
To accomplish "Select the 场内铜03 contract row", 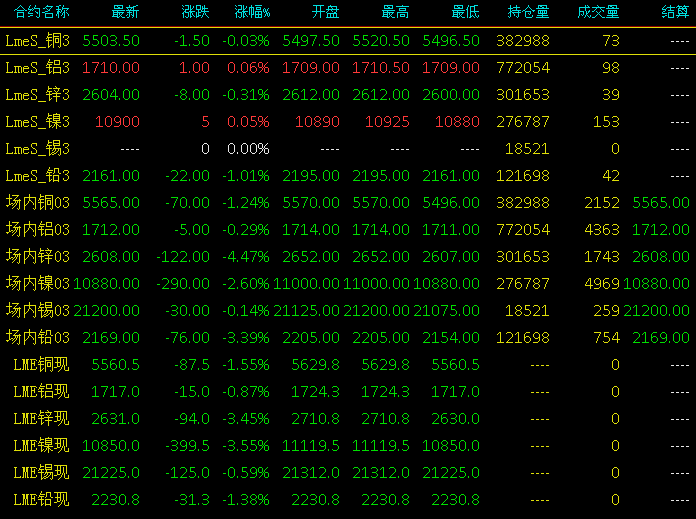I will click(348, 203).
